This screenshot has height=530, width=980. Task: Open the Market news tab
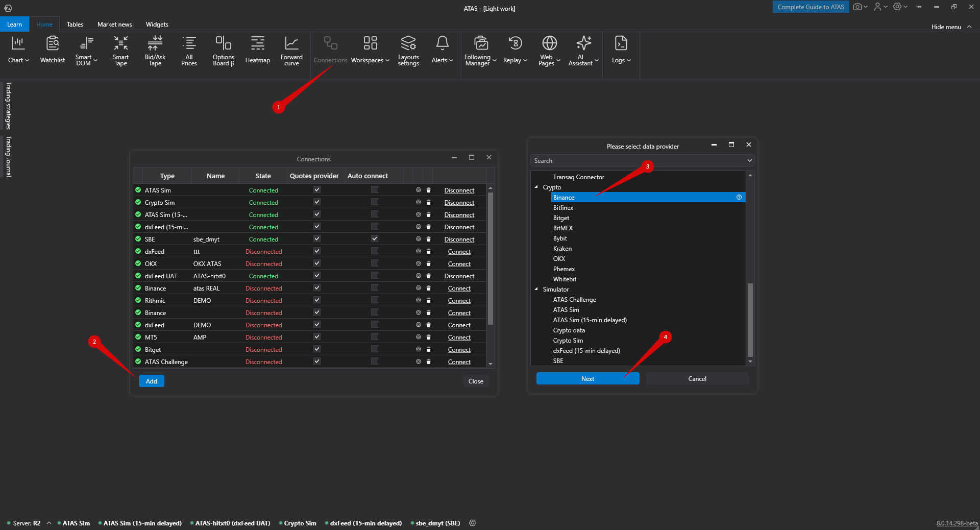115,24
